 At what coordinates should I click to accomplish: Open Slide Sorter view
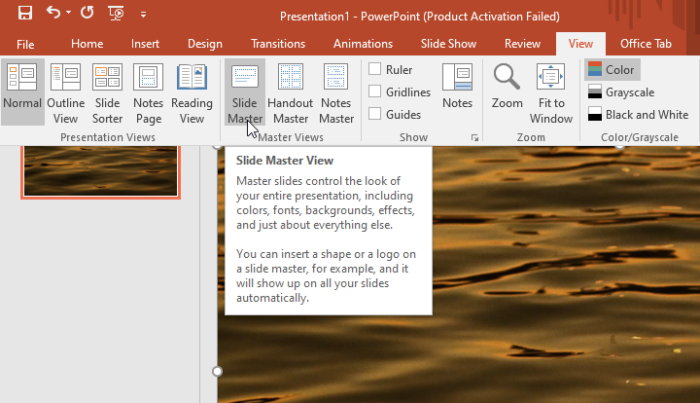[107, 92]
